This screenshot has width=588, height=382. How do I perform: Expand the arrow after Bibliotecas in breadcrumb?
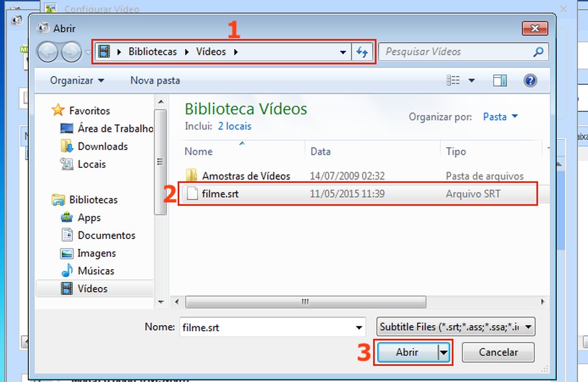187,52
